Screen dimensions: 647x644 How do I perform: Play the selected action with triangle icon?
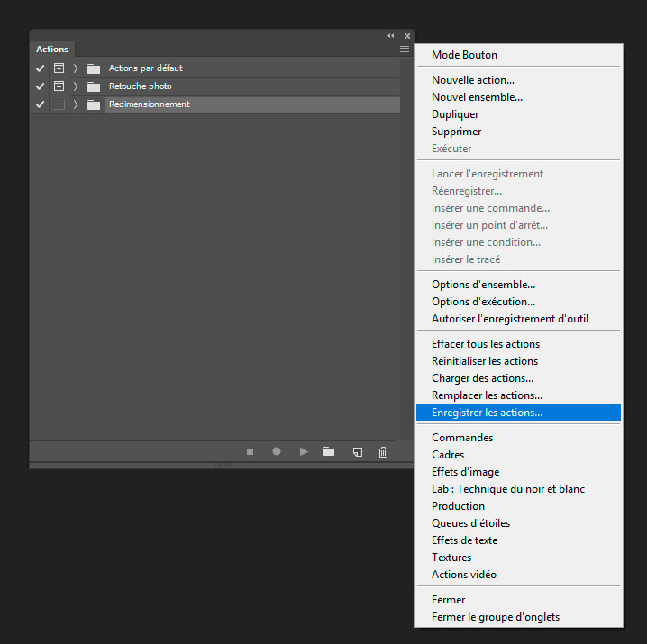pyautogui.click(x=304, y=451)
